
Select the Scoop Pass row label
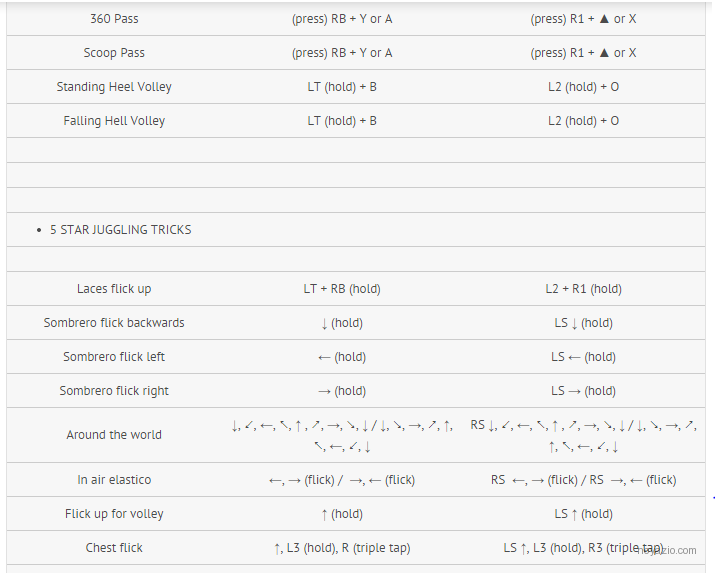[x=114, y=53]
